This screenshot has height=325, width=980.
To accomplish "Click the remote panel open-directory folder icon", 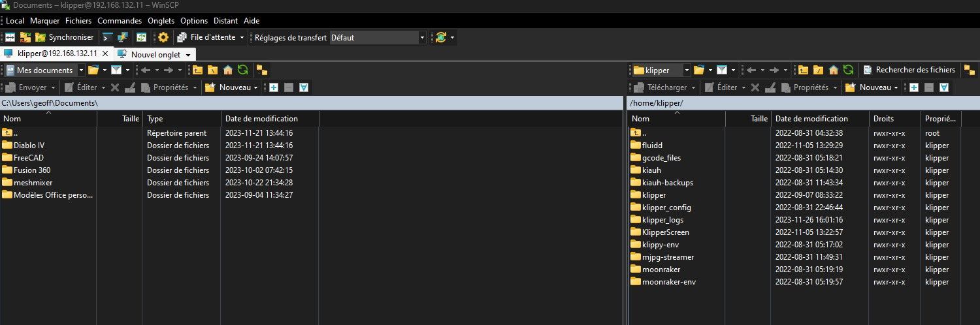I will tap(699, 70).
